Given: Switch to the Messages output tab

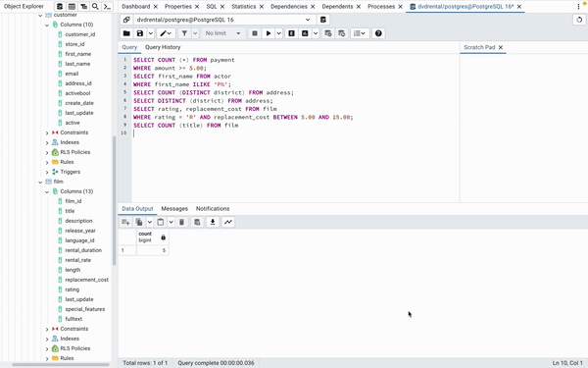Looking at the screenshot, I should pos(174,209).
